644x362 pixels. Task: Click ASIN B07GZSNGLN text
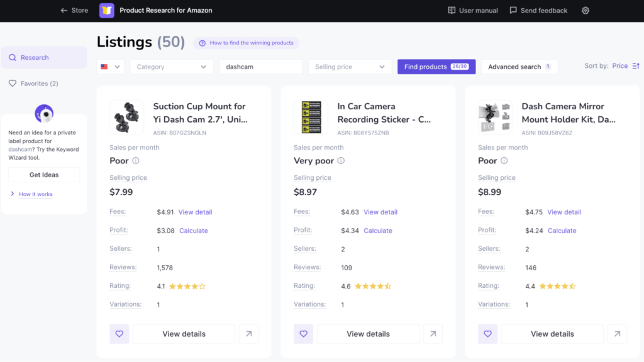[x=180, y=133]
